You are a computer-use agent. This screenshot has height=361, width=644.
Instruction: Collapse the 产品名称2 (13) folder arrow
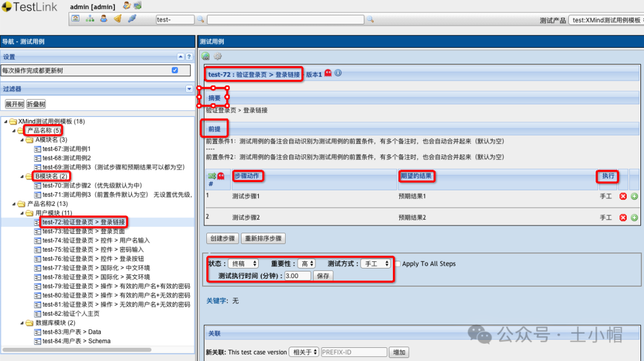pos(14,204)
